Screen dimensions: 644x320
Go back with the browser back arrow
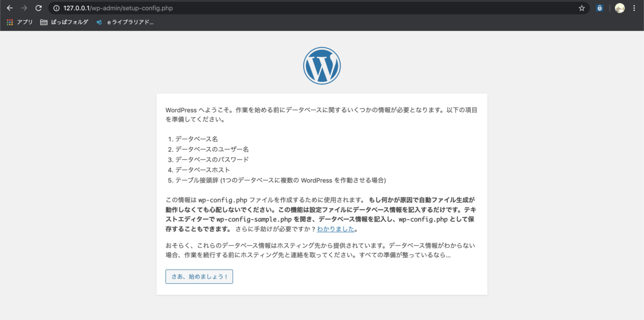(x=10, y=8)
